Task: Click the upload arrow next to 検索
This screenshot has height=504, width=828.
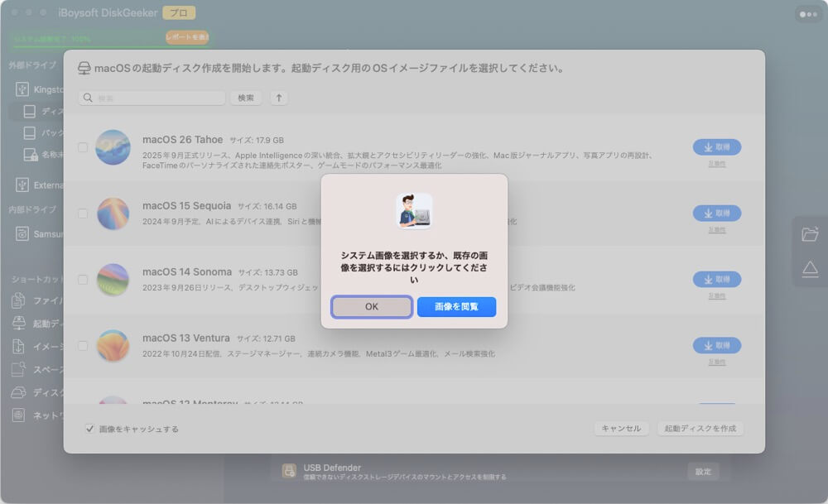Action: 279,98
